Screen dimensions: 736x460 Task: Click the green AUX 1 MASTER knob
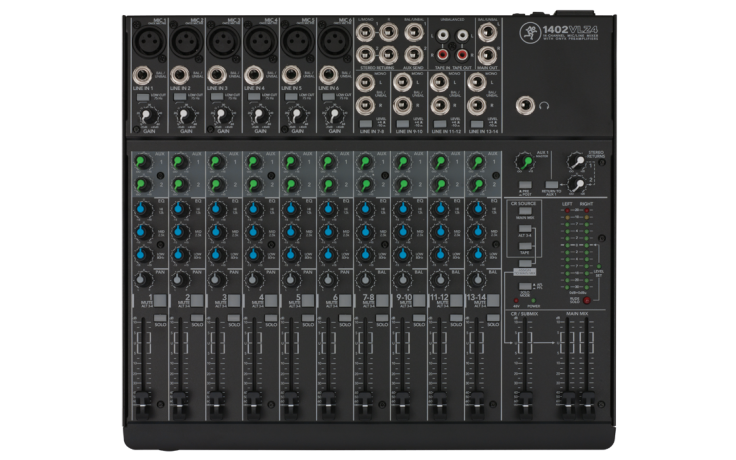(525, 162)
